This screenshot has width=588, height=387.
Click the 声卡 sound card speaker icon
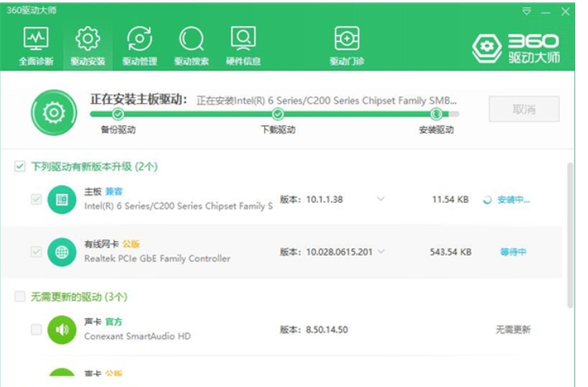pos(62,329)
